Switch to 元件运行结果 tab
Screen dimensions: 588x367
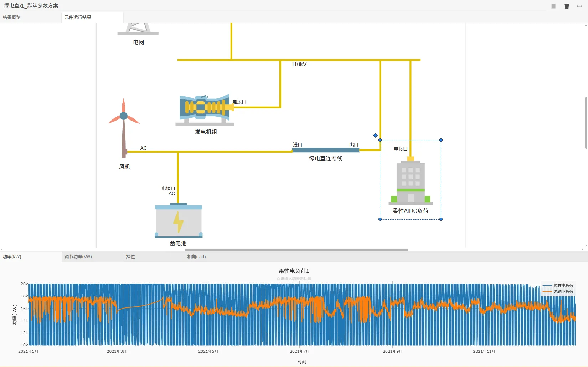[x=78, y=17]
